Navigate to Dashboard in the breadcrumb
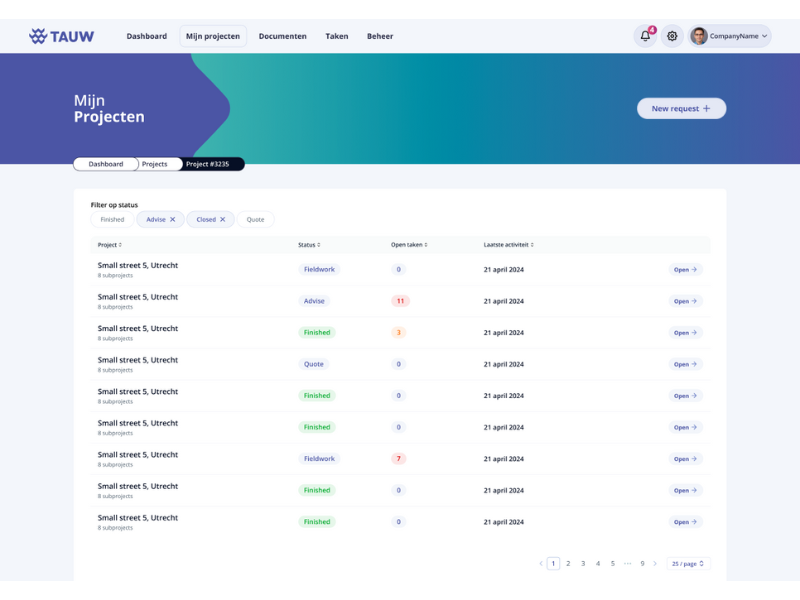800x600 pixels. pyautogui.click(x=105, y=164)
